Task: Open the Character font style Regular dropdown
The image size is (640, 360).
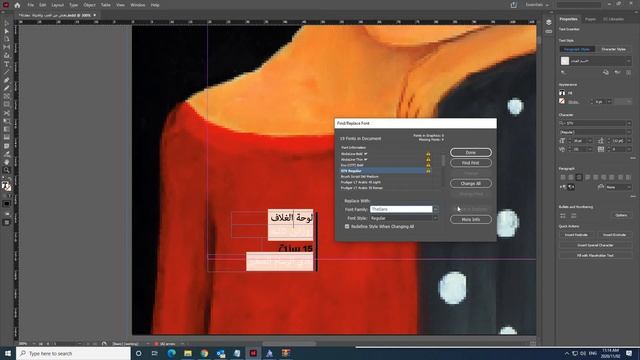Action: tap(628, 132)
